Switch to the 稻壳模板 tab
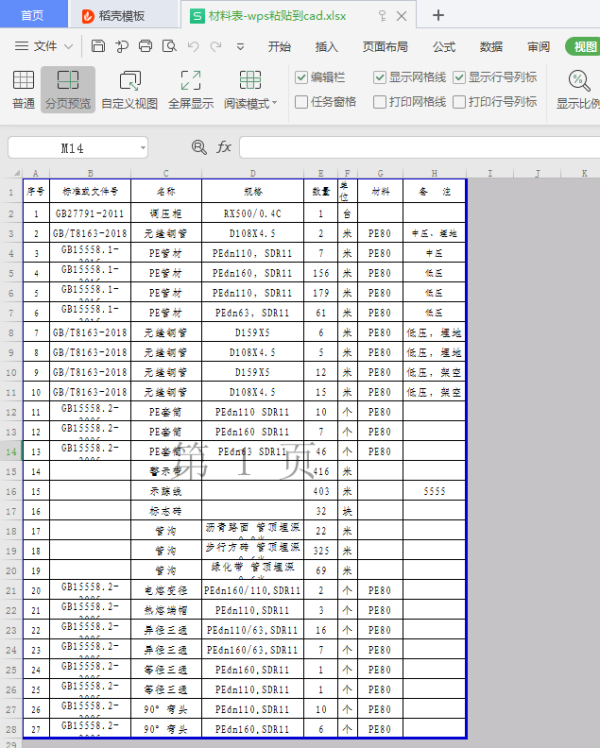 point(122,16)
